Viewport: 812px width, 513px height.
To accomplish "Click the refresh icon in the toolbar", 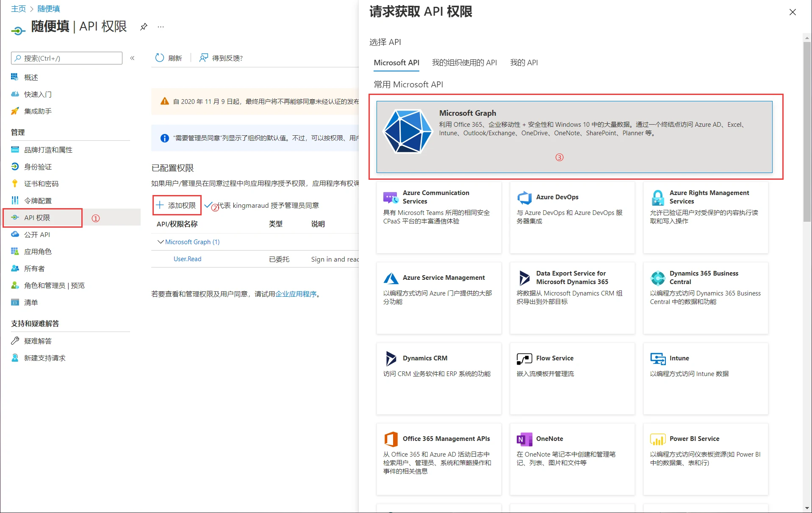I will point(160,58).
